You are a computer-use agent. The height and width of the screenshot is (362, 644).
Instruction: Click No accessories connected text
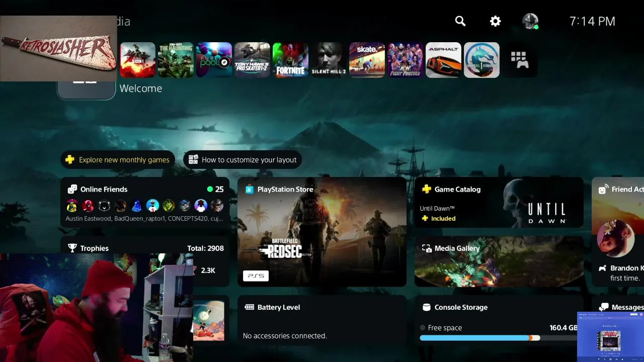click(285, 335)
